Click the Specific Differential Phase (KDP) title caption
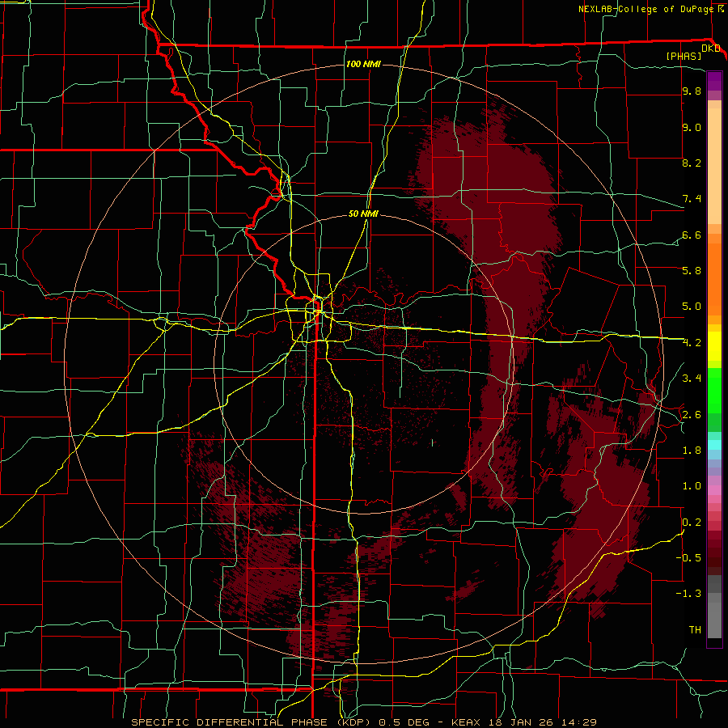Viewport: 728px width, 728px height. pos(252,722)
